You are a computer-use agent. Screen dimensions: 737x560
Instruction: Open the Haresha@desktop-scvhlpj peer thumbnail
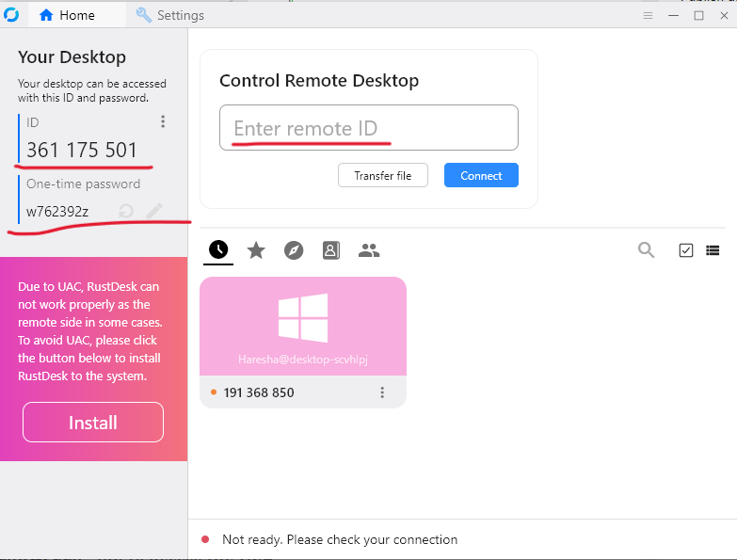pos(303,327)
